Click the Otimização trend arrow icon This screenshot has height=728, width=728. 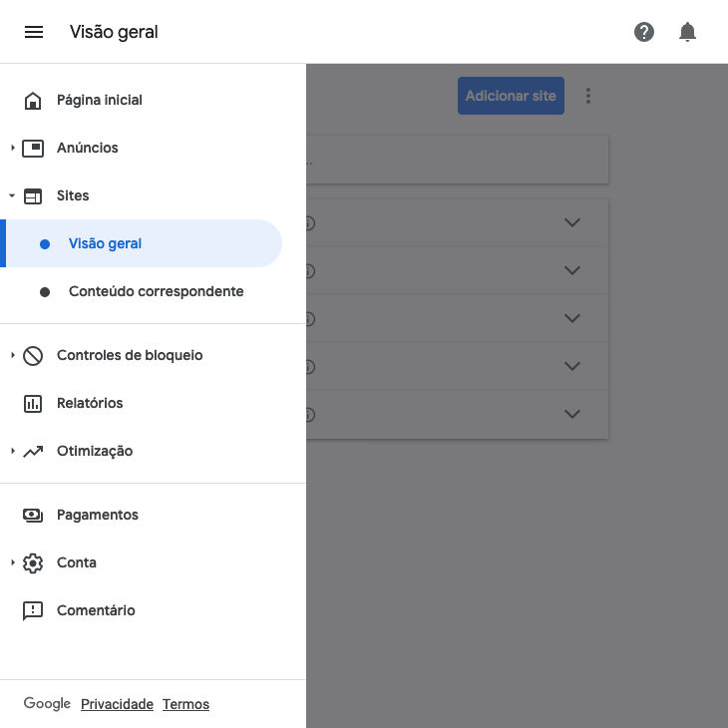(33, 452)
